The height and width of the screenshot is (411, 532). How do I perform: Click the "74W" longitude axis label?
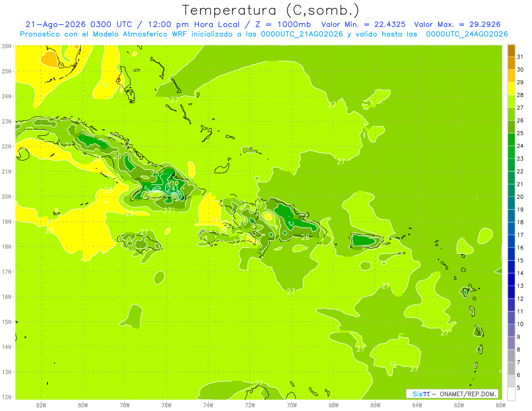(208, 404)
